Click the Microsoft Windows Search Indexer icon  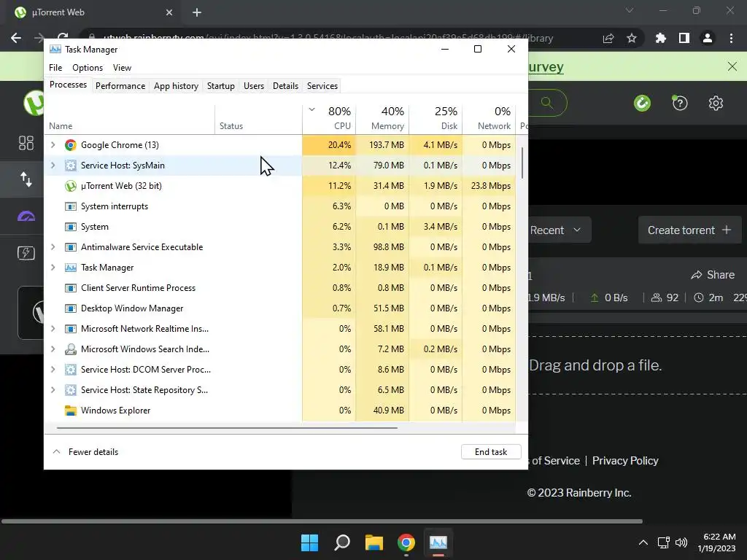(x=71, y=349)
